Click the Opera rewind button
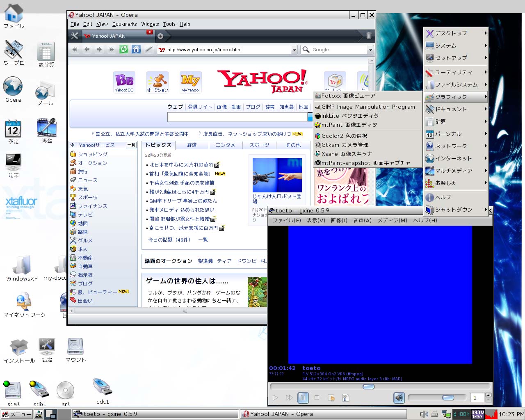 (x=75, y=49)
